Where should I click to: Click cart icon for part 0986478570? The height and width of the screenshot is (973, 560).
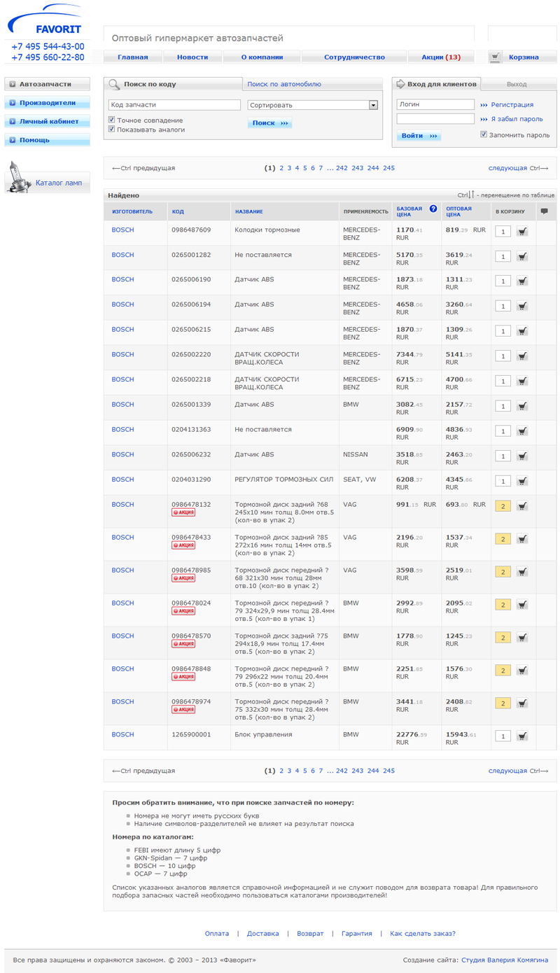coord(522,638)
